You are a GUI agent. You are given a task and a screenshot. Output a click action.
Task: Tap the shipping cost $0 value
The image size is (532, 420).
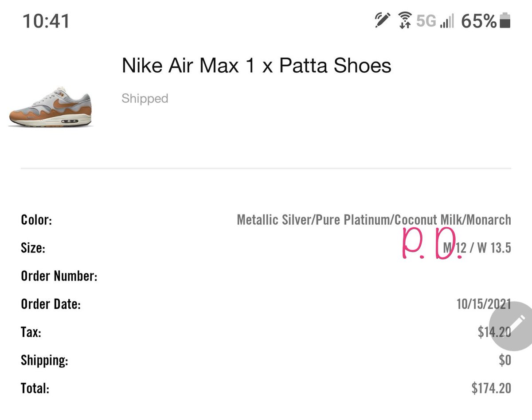point(505,360)
